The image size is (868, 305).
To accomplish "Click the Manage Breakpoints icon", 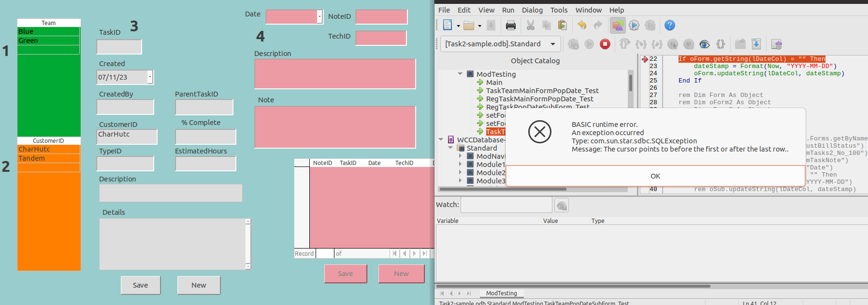I will (x=689, y=44).
